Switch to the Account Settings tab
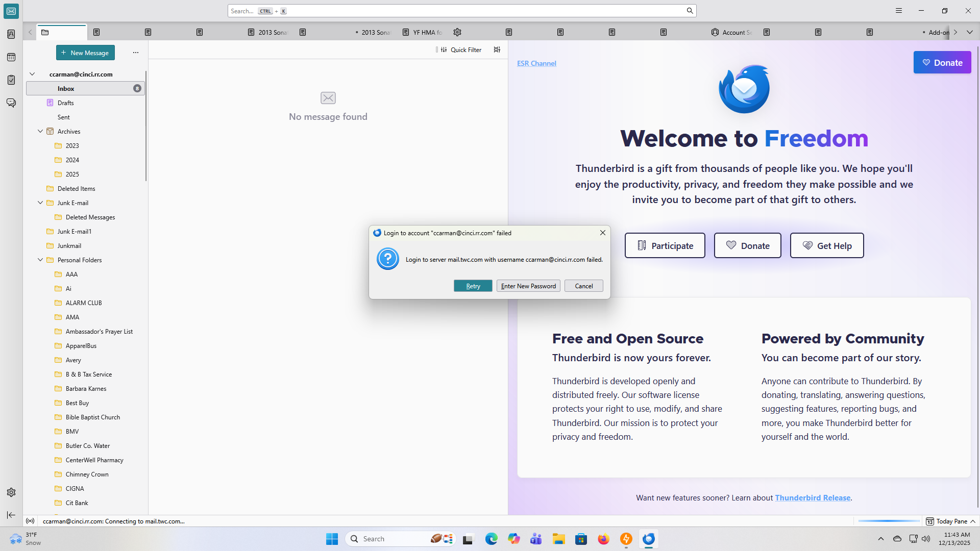 pos(732,32)
